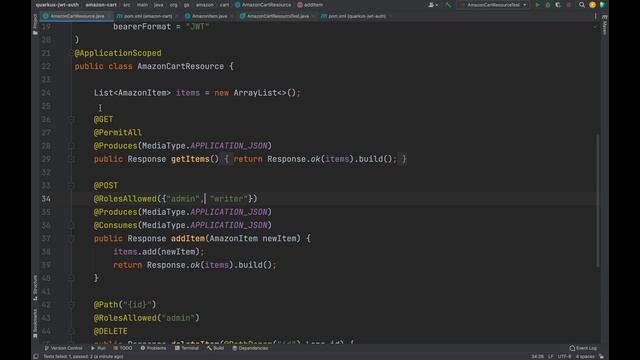
Task: Click the @ApplicationScoped annotation
Action: tap(118, 53)
